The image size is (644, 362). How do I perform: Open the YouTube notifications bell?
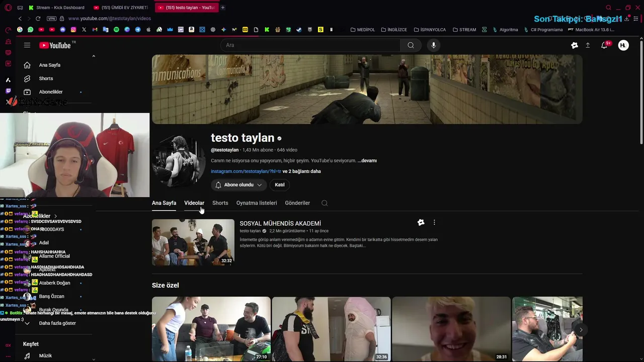[604, 45]
